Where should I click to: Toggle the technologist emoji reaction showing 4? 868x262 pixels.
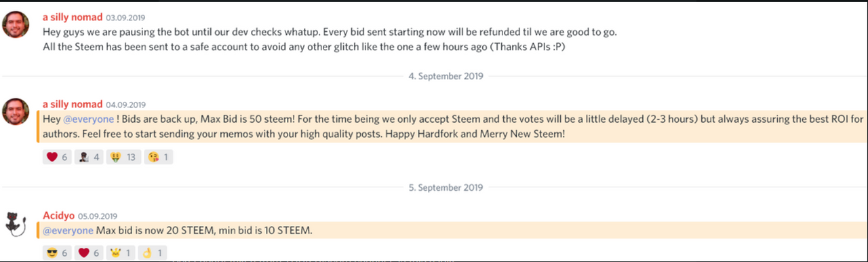click(90, 157)
